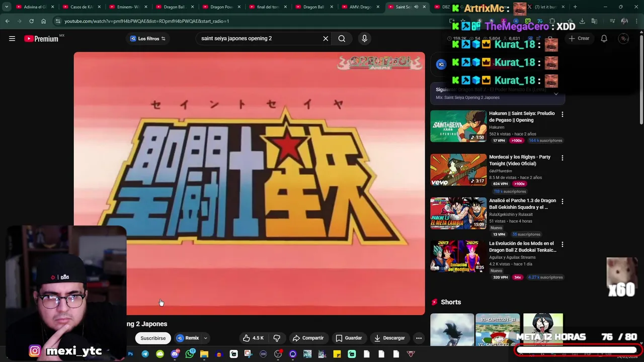Image resolution: width=644 pixels, height=362 pixels.
Task: Focus the YouTube search input field
Action: pos(258,39)
